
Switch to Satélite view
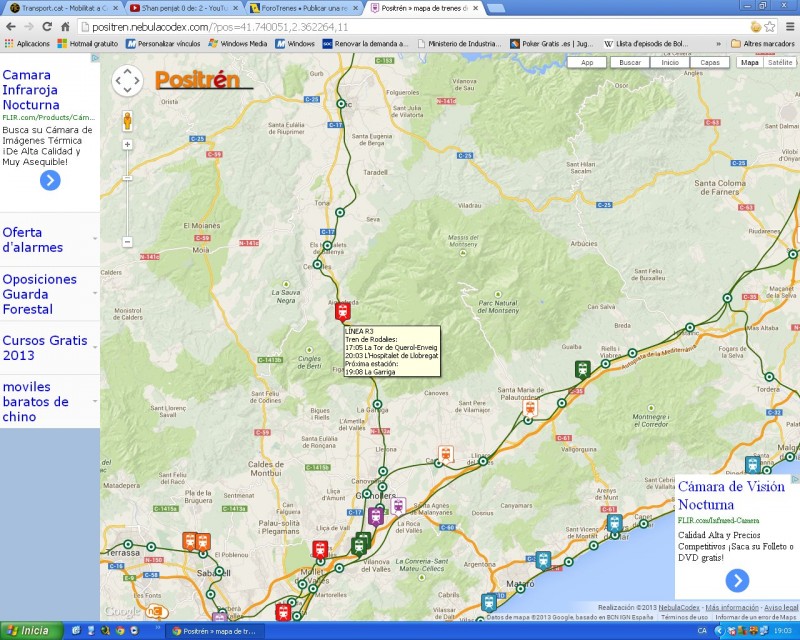780,62
